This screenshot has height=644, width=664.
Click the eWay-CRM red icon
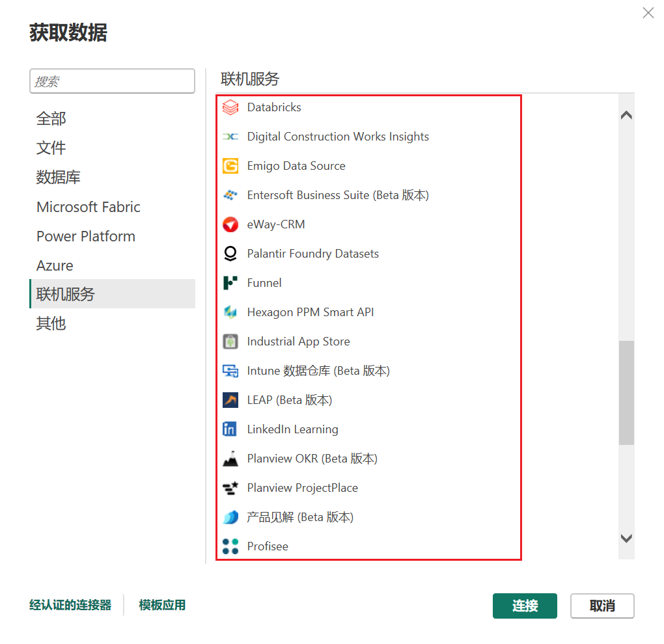point(230,224)
